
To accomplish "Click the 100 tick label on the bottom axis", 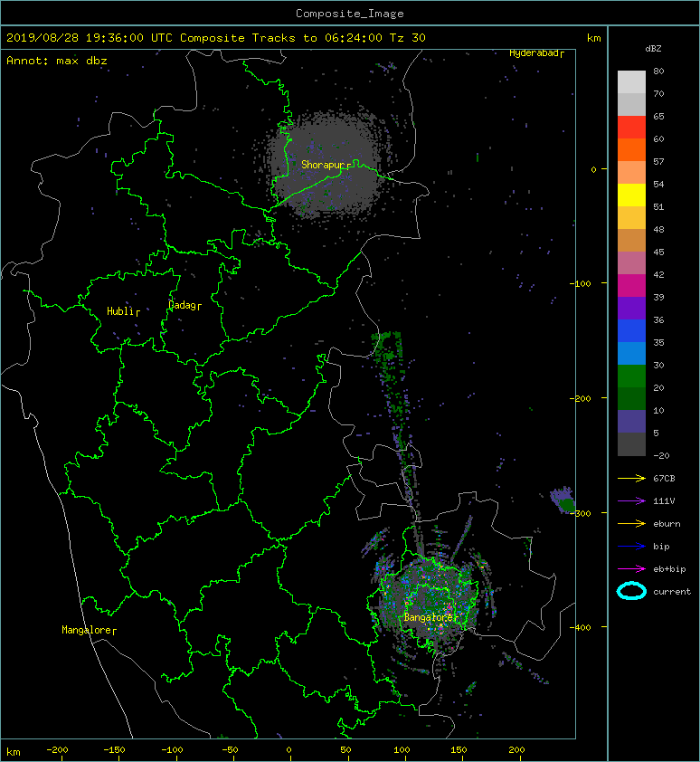I will click(x=402, y=750).
